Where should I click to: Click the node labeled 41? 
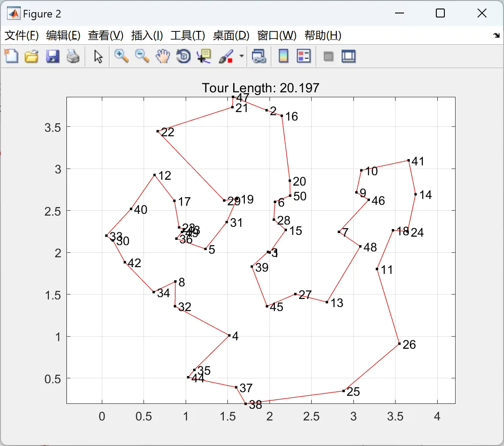point(408,160)
